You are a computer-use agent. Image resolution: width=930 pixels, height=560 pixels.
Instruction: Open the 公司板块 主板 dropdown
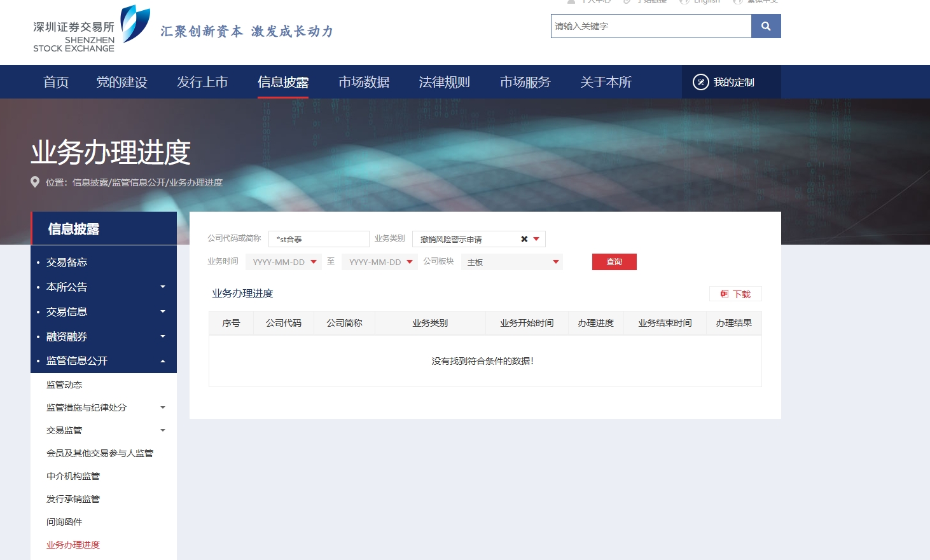(512, 262)
